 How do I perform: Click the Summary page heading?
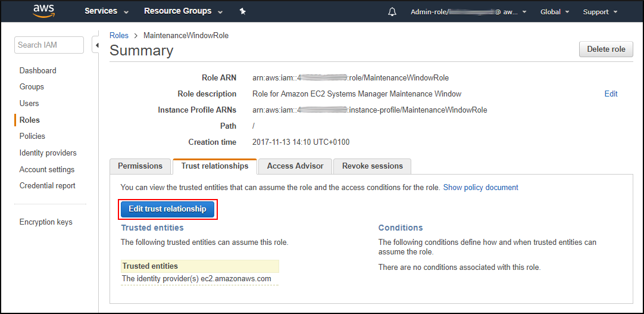coord(141,51)
